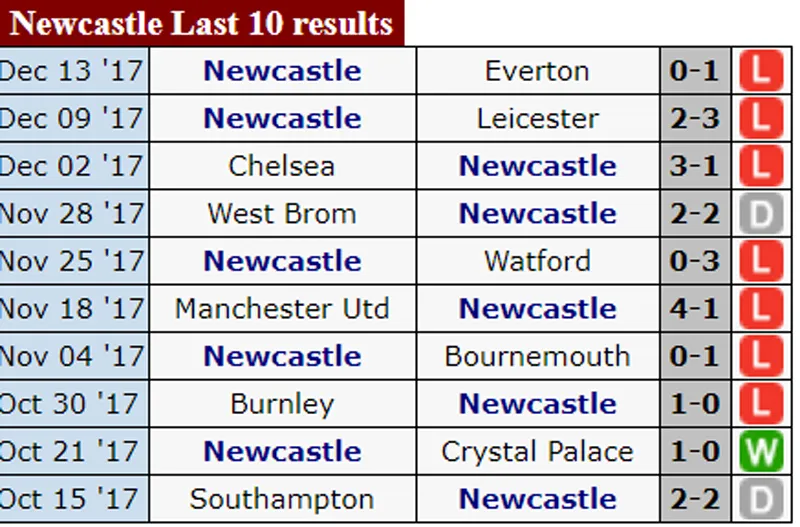Click the Southampton team name
The height and width of the screenshot is (527, 800).
click(281, 499)
